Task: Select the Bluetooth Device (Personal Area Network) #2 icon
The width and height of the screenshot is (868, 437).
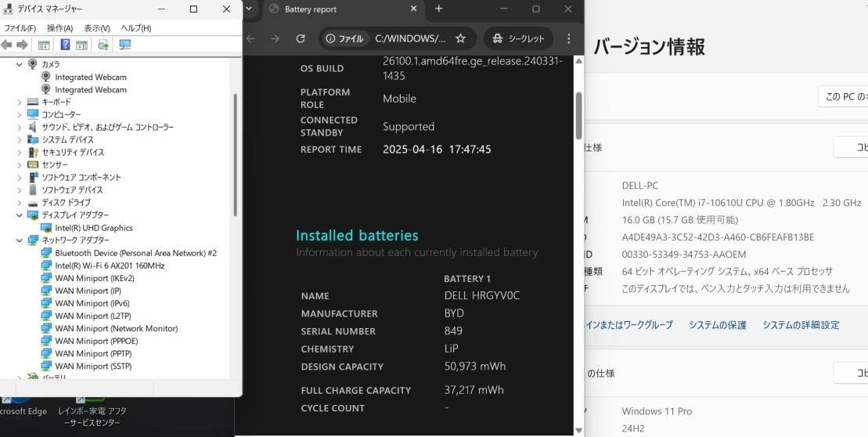Action: (46, 253)
